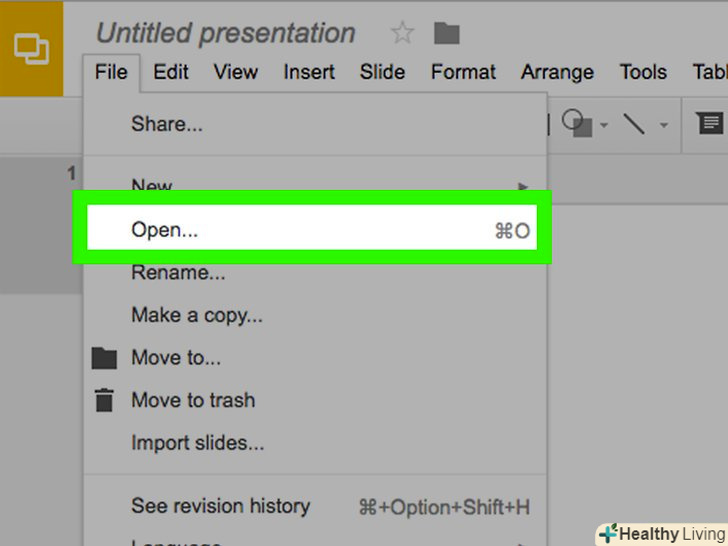Click the move-to-folder icon beside title
Screen dimensions: 728x546
[x=446, y=33]
